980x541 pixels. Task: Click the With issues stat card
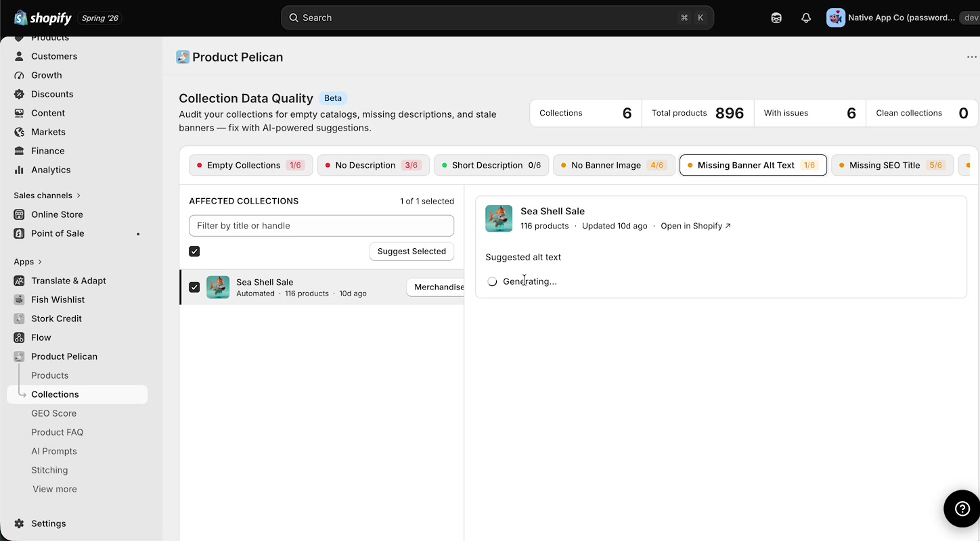[810, 113]
